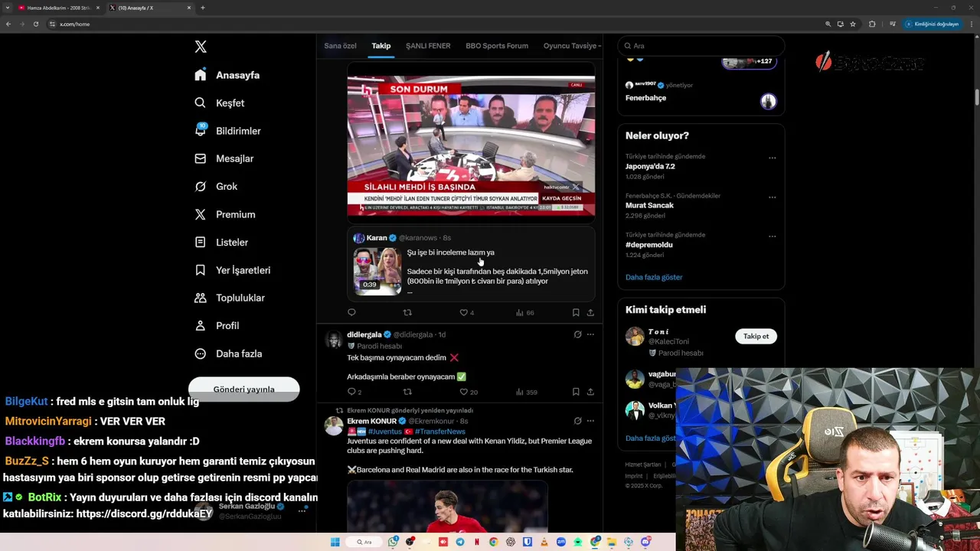Repost didiergala post

point(407,392)
